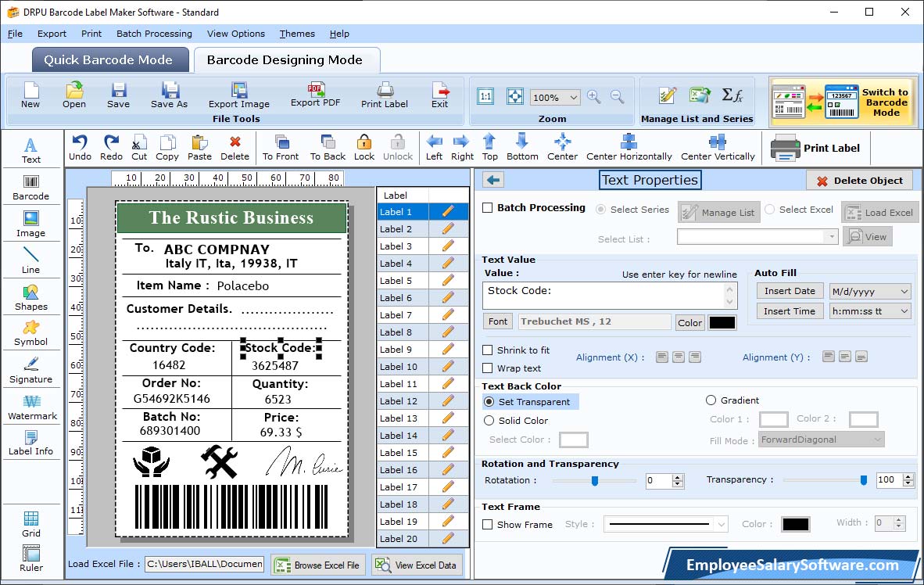Select the Symbol tool in sidebar
This screenshot has width=924, height=585.
coord(30,333)
